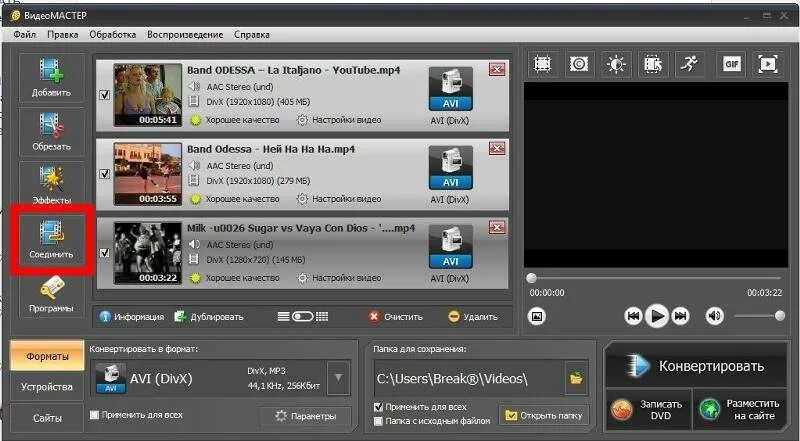The image size is (800, 441).
Task: Click the playback seek slider handle
Action: [532, 278]
